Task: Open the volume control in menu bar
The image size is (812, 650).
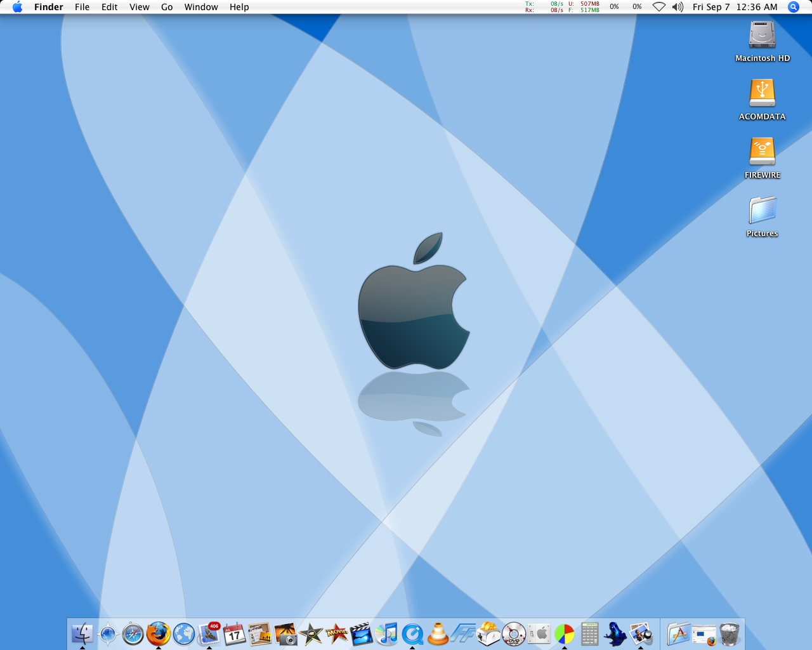Action: point(678,7)
